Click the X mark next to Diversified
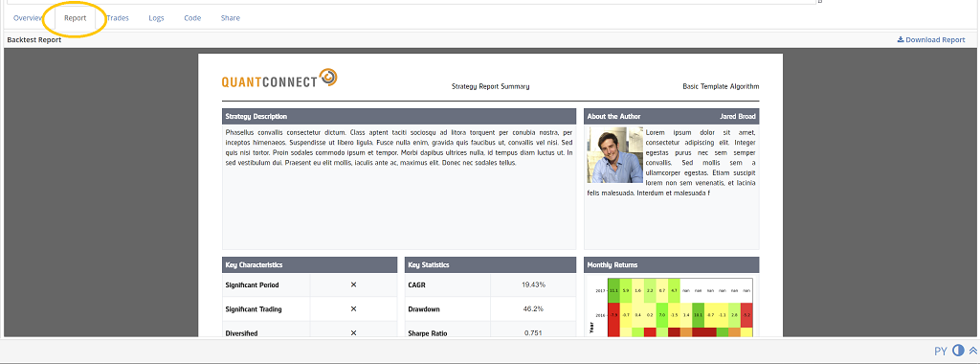Viewport: 980px width, 364px height. pos(353,332)
